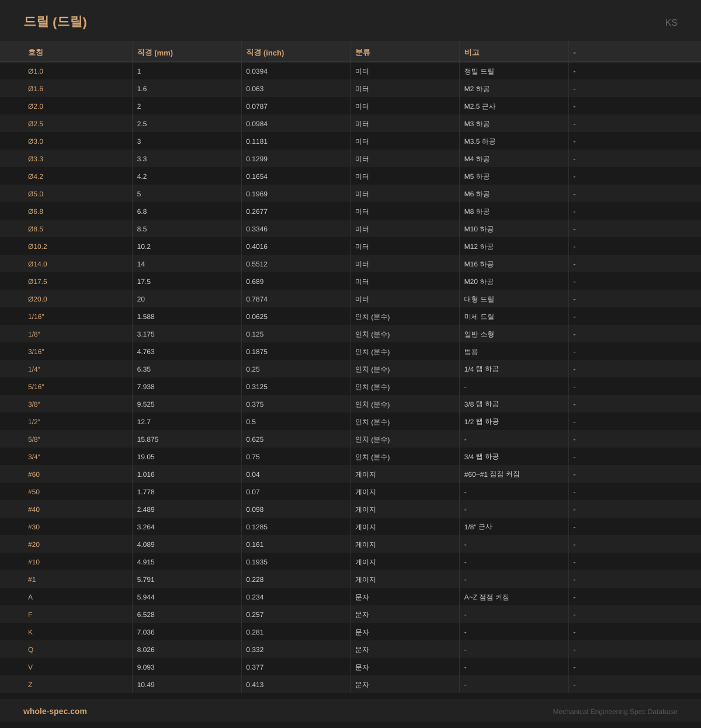The height and width of the screenshot is (728, 701).
Task: Click the whole-spec.com footer link
Action: [x=55, y=711]
